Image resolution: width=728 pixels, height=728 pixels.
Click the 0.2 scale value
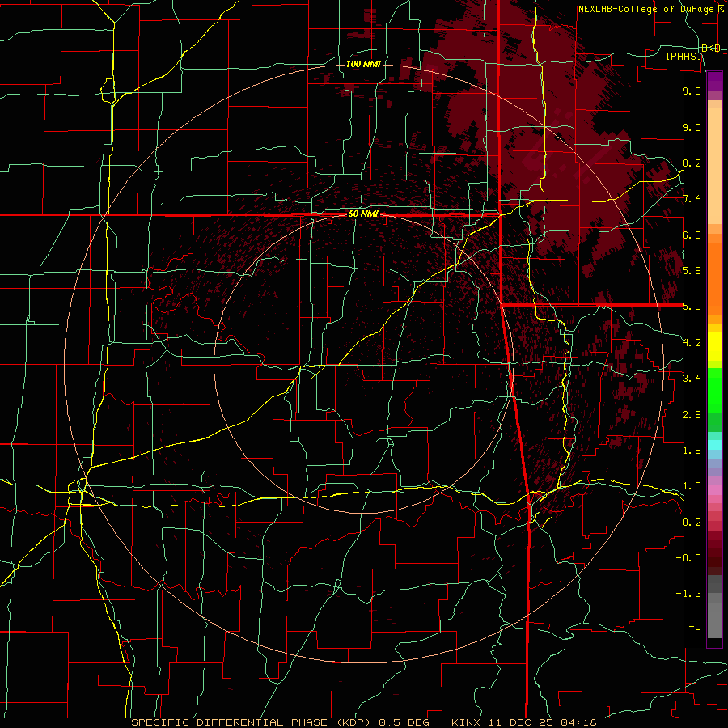click(x=692, y=522)
